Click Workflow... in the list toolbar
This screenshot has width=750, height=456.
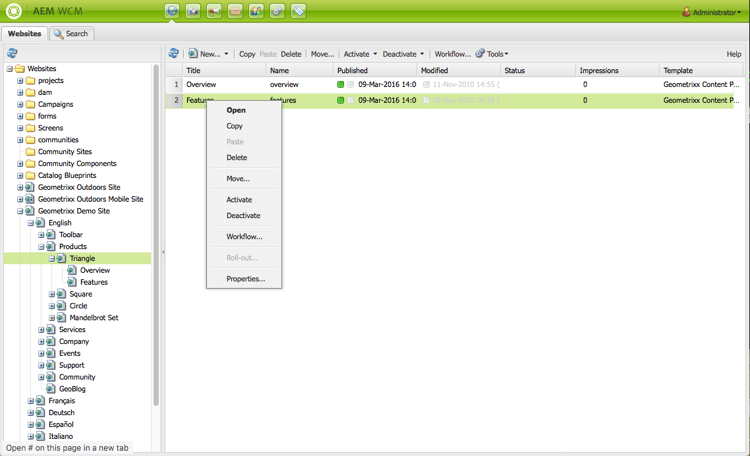(452, 54)
